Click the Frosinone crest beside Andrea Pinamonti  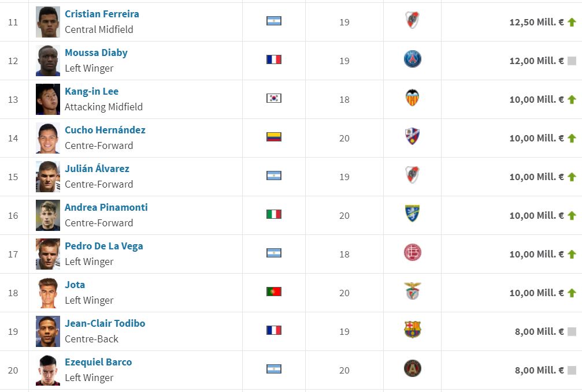point(412,214)
